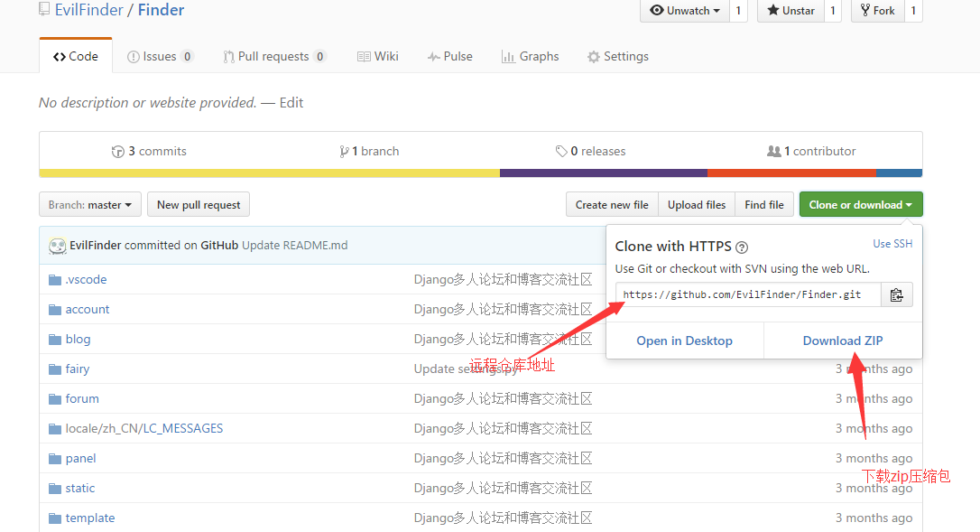Screen dimensions: 980x532
Task: Click the yellow language bar segment
Action: (x=270, y=173)
